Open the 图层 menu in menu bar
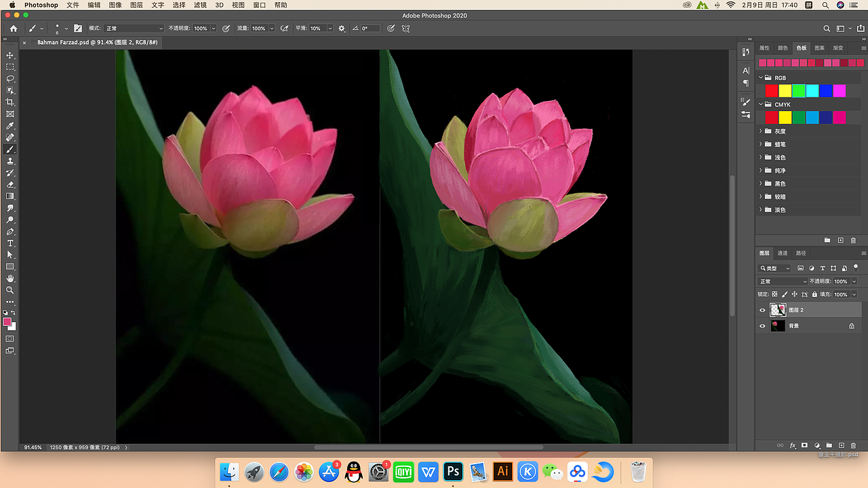Viewport: 868px width, 488px height. pos(136,5)
